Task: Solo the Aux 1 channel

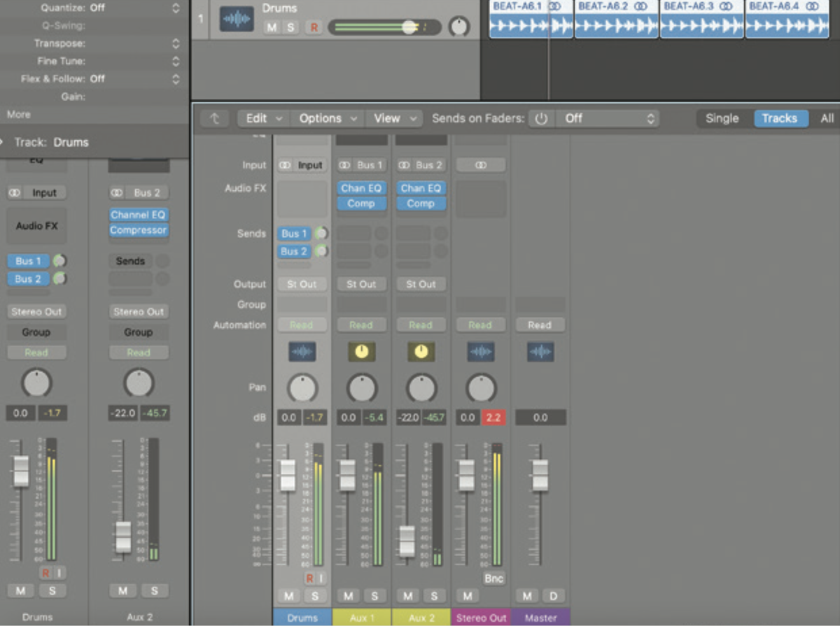Action: 375,596
